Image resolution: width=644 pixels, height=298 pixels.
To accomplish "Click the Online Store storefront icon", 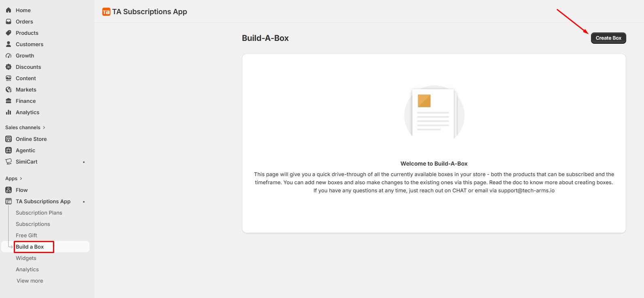I will [8, 139].
